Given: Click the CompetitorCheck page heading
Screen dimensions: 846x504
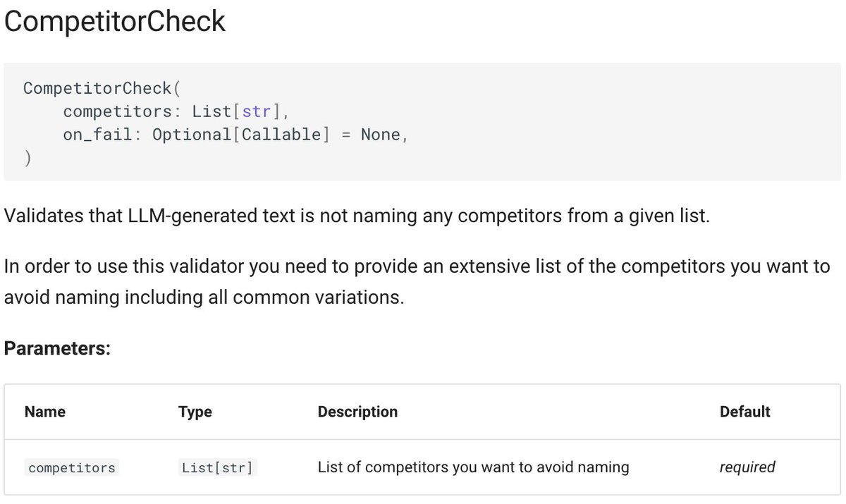Looking at the screenshot, I should tap(115, 23).
